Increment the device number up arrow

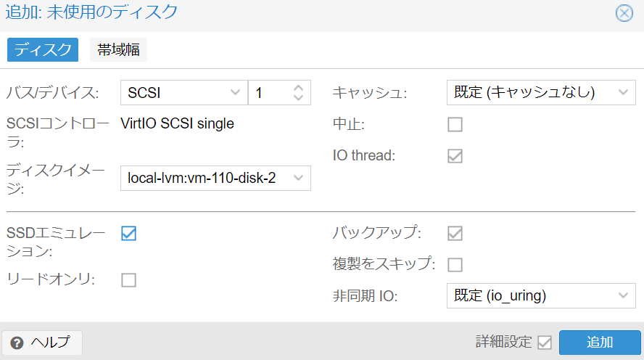299,88
